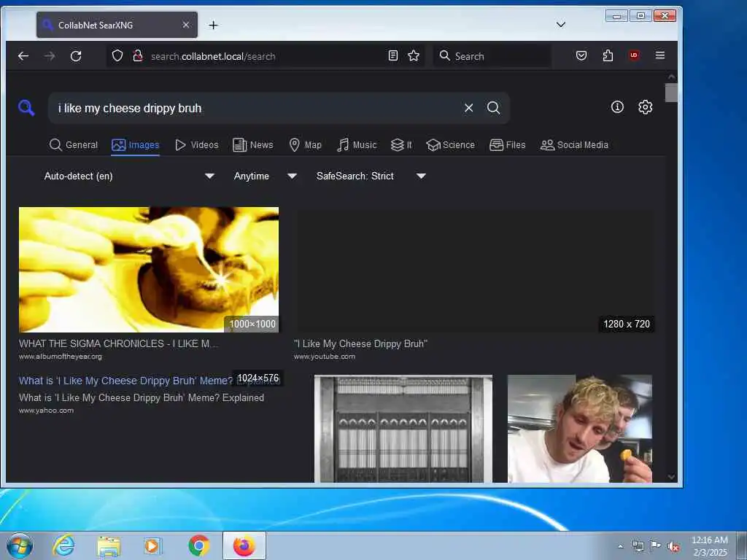
Task: Click www.youtube.com source text
Action: coord(325,356)
